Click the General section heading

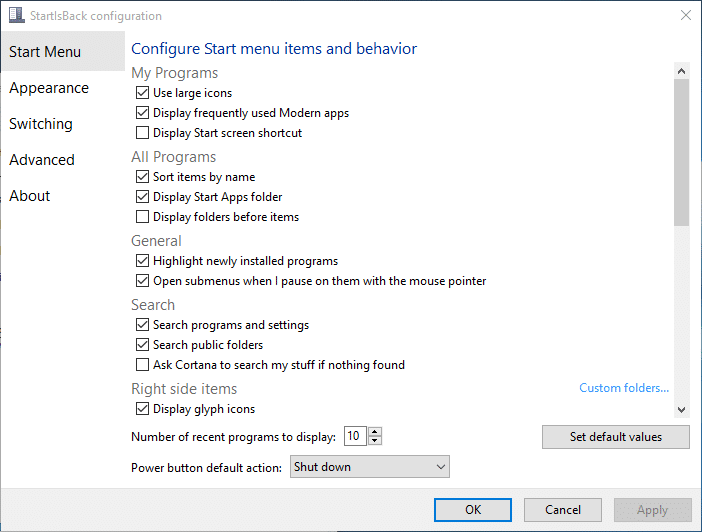(x=156, y=240)
